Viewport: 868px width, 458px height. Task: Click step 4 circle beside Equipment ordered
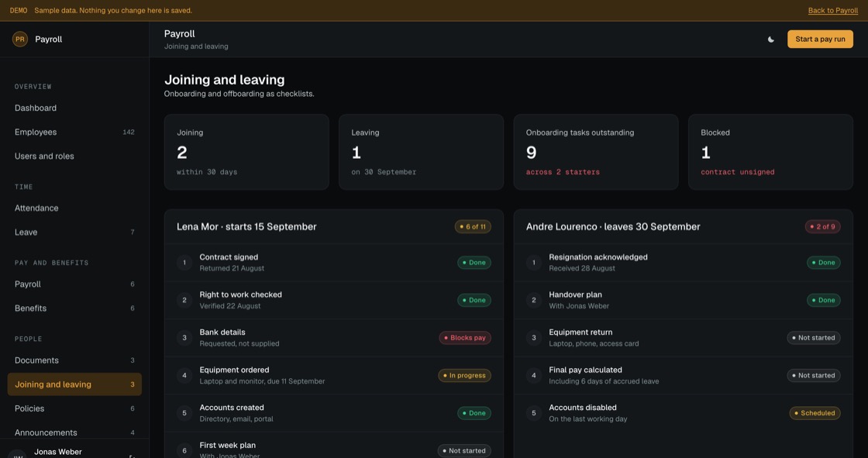coord(184,376)
